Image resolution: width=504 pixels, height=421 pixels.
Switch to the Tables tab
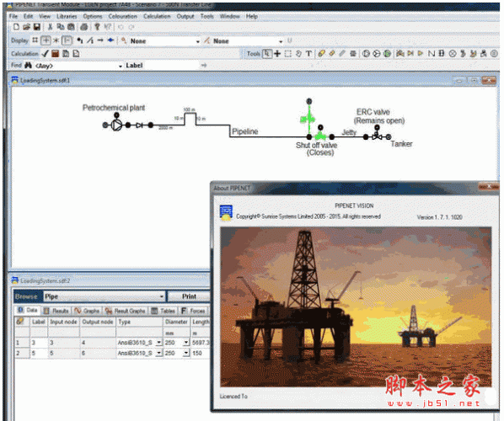tap(164, 311)
